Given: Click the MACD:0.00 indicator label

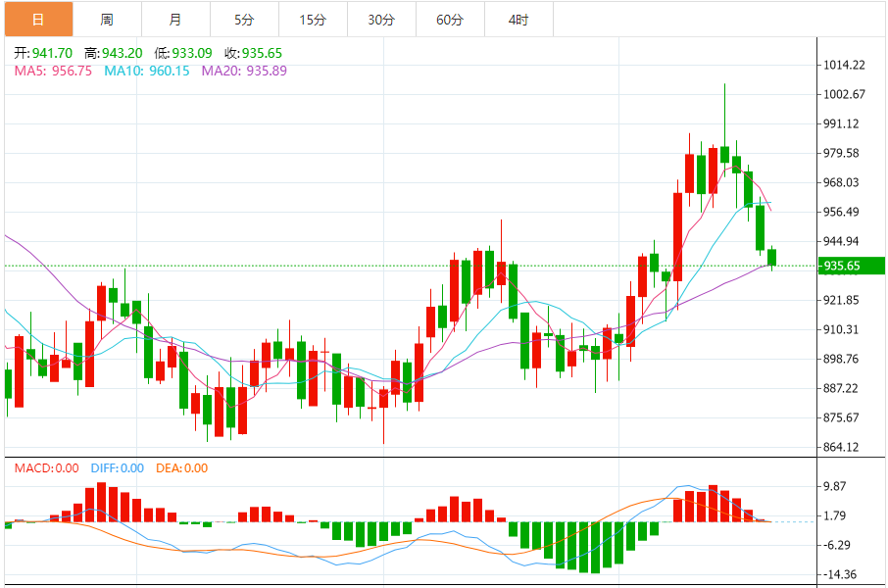Looking at the screenshot, I should point(46,468).
